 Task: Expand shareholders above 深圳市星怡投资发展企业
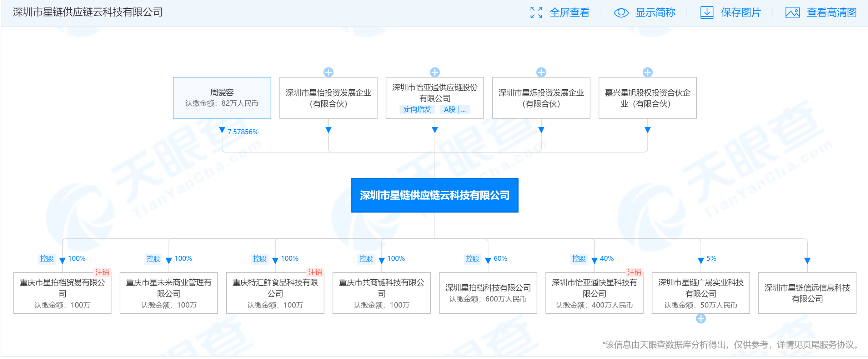point(328,72)
